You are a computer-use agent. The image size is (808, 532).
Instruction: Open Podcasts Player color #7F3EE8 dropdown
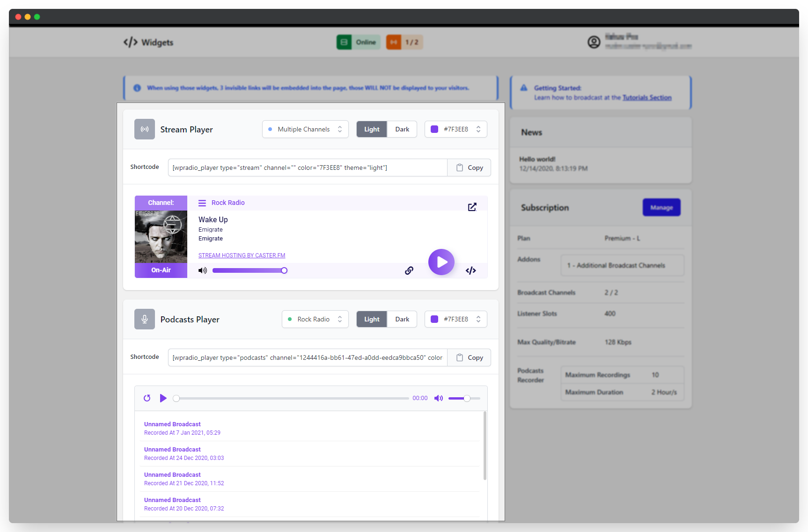pyautogui.click(x=456, y=319)
